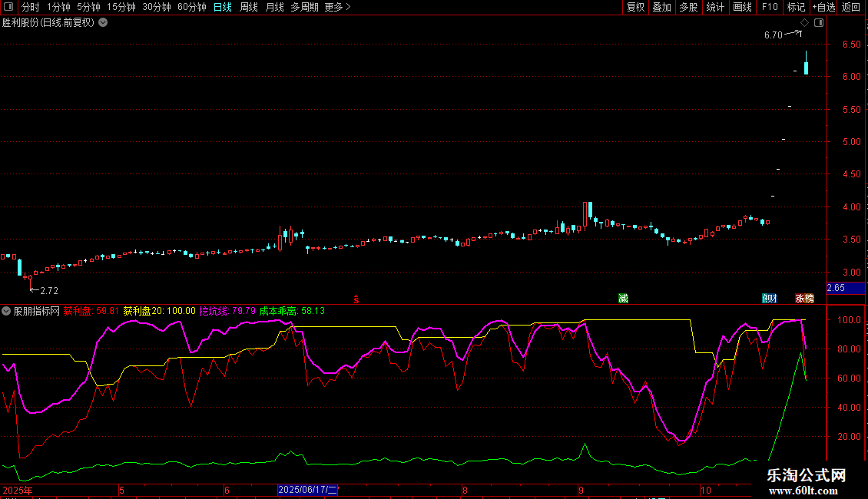Click the left panel toggle icon at top-left
This screenshot has width=868, height=499.
pos(10,7)
